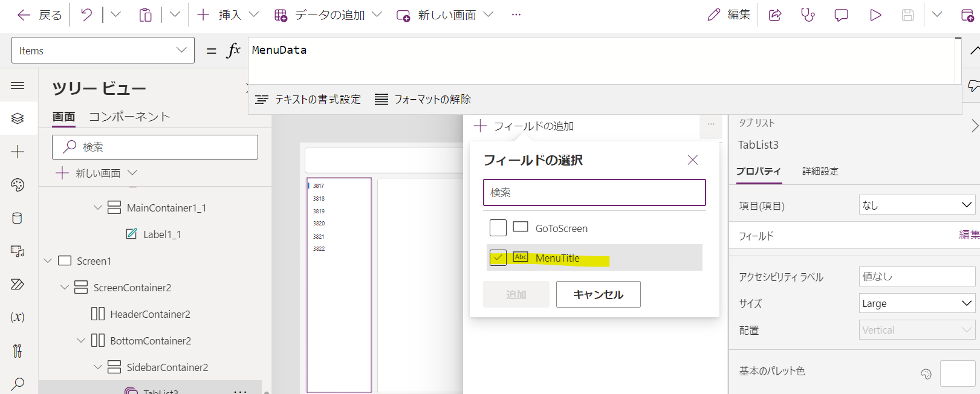Open the 配置 Vertical dropdown

(917, 330)
